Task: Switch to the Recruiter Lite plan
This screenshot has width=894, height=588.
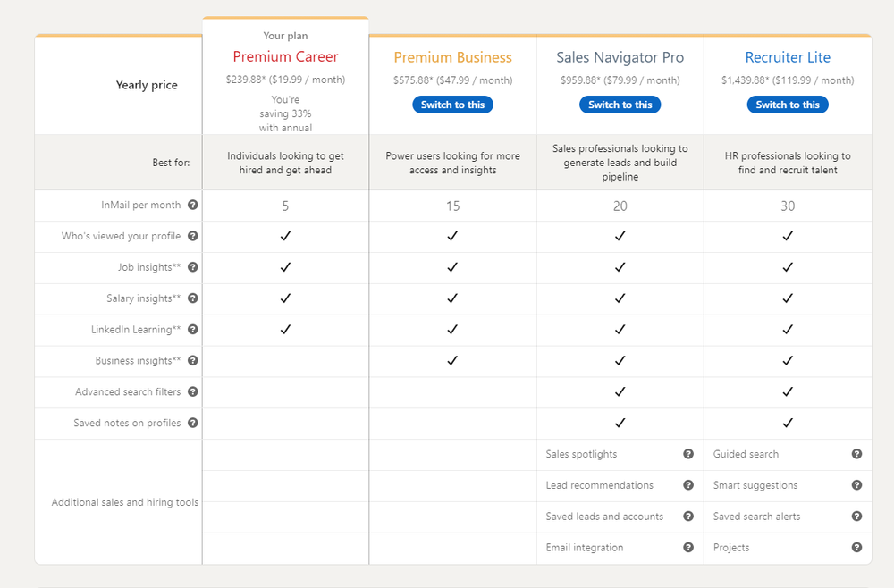Action: click(x=788, y=105)
